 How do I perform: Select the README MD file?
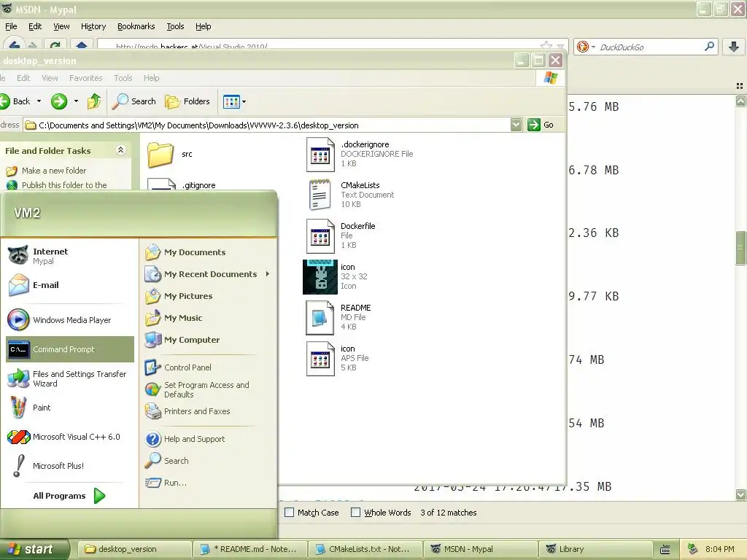tap(338, 317)
